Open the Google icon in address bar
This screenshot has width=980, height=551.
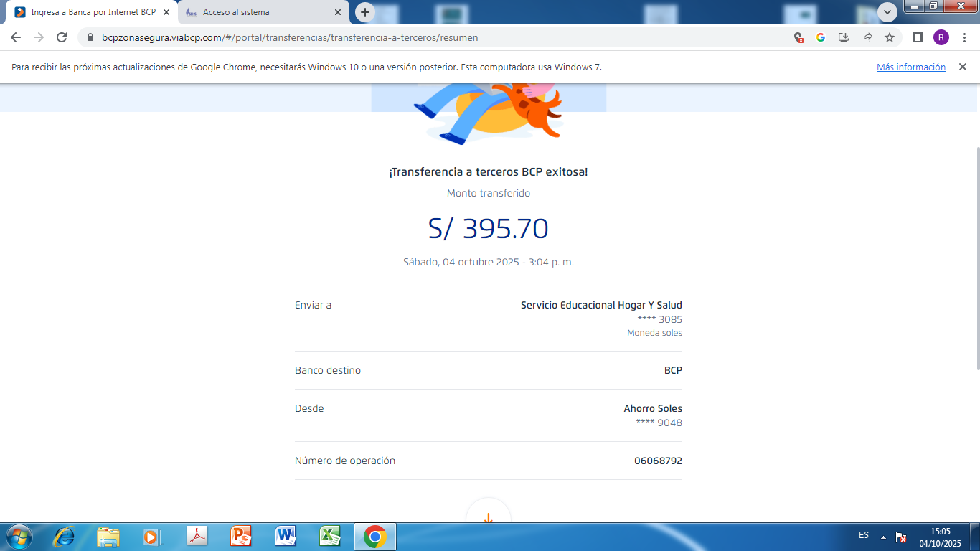point(821,37)
